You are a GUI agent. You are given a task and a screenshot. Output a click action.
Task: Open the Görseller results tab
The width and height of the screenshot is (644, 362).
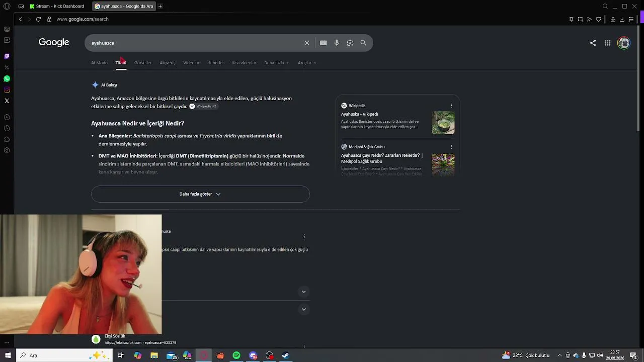coord(143,63)
